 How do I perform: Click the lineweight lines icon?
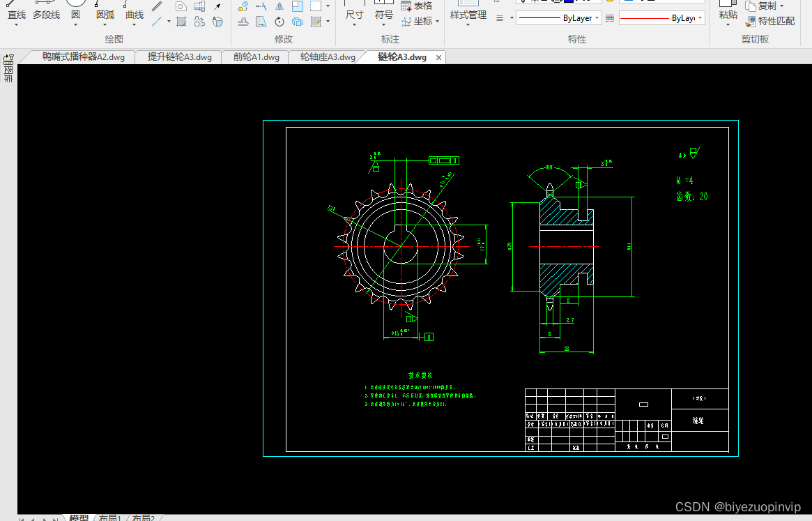500,18
